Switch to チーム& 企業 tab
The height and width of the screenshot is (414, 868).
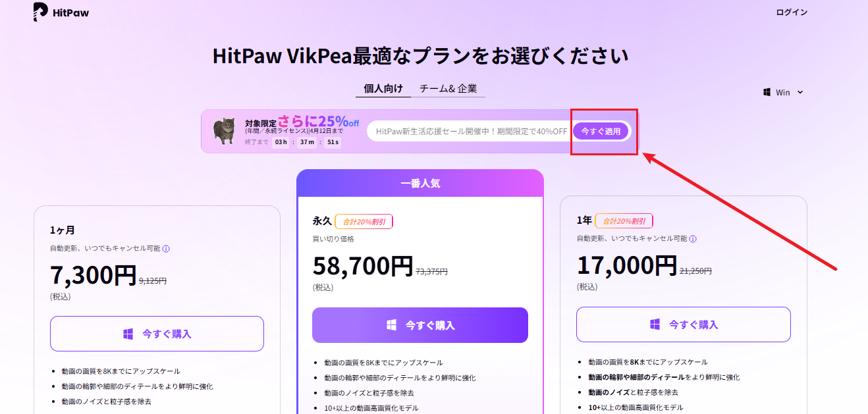point(448,88)
